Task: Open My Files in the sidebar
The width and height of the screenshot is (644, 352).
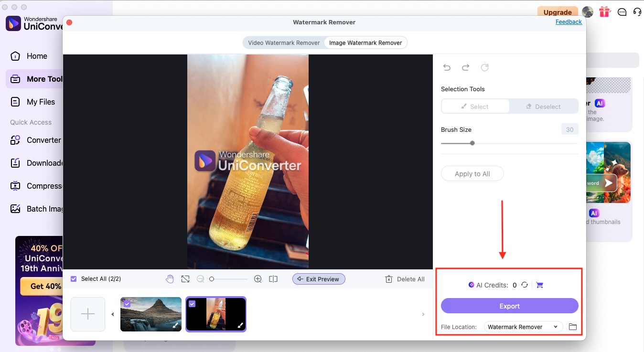Action: pos(35,102)
